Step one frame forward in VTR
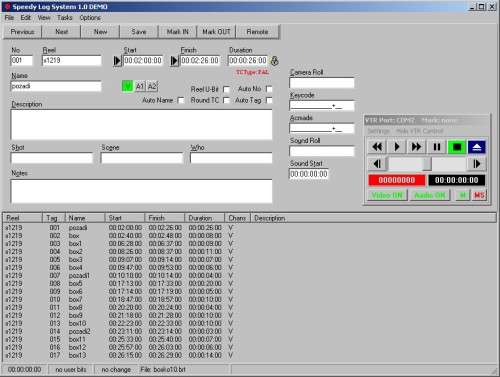This screenshot has height=377, width=500. coord(477,164)
